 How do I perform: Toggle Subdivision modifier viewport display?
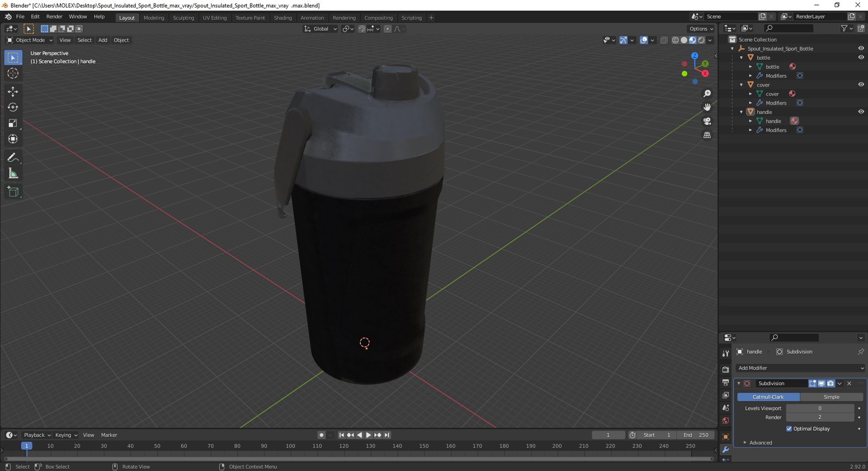(821, 383)
